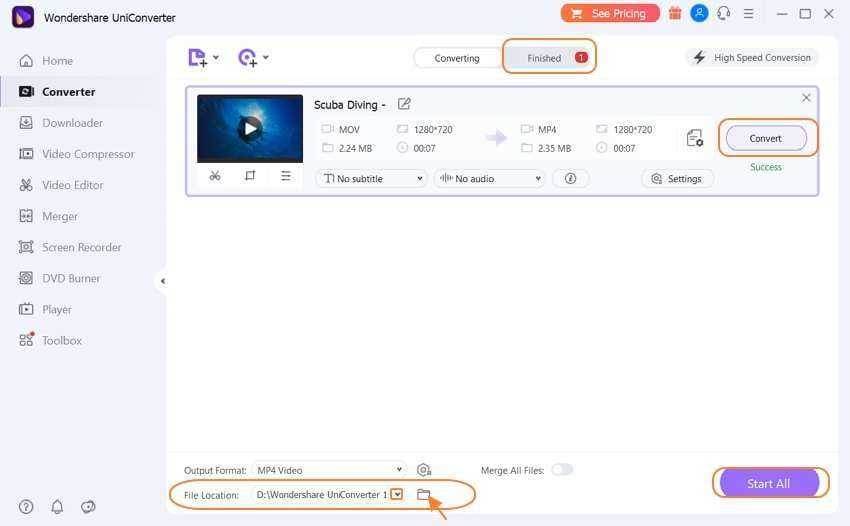850x526 pixels.
Task: Click the Add Files icon
Action: click(x=197, y=57)
